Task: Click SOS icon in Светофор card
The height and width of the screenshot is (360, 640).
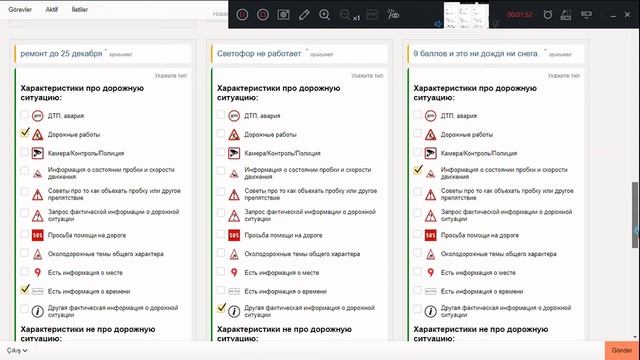Action: (234, 235)
